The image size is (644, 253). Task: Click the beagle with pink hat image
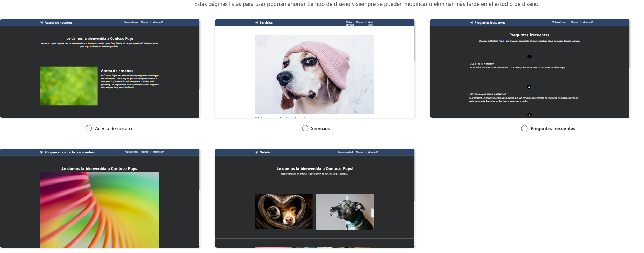[314, 74]
